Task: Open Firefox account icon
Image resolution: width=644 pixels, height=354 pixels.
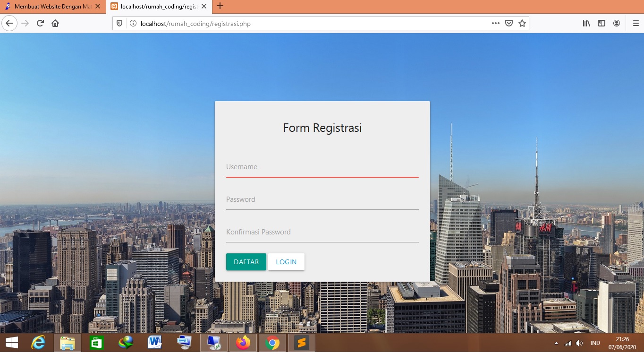Action: click(616, 23)
